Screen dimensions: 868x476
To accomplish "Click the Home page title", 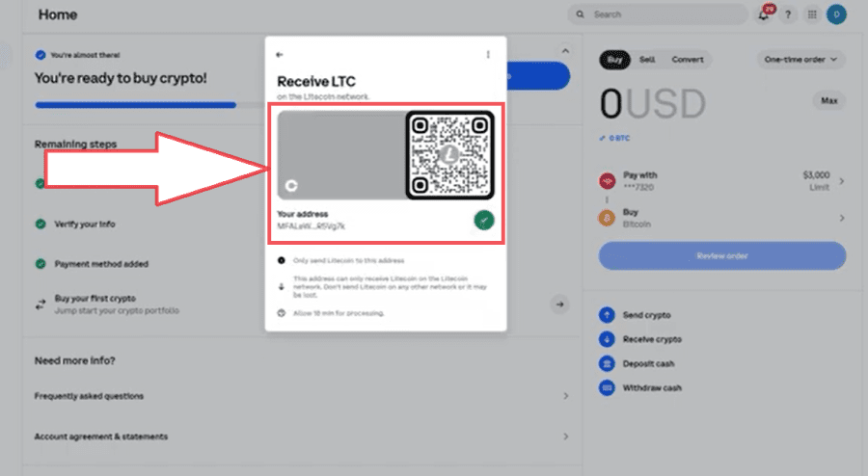I will pyautogui.click(x=58, y=14).
